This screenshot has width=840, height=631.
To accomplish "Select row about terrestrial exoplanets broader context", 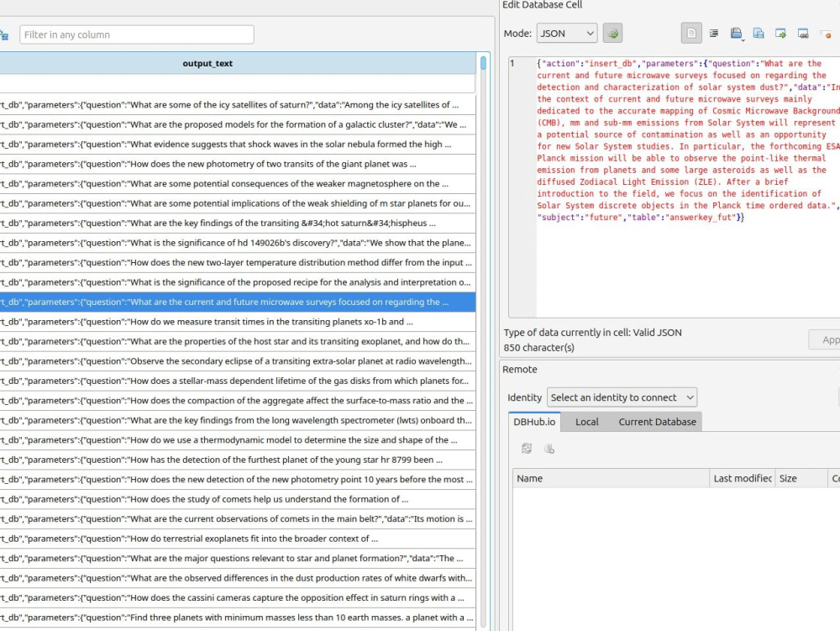I will click(238, 539).
